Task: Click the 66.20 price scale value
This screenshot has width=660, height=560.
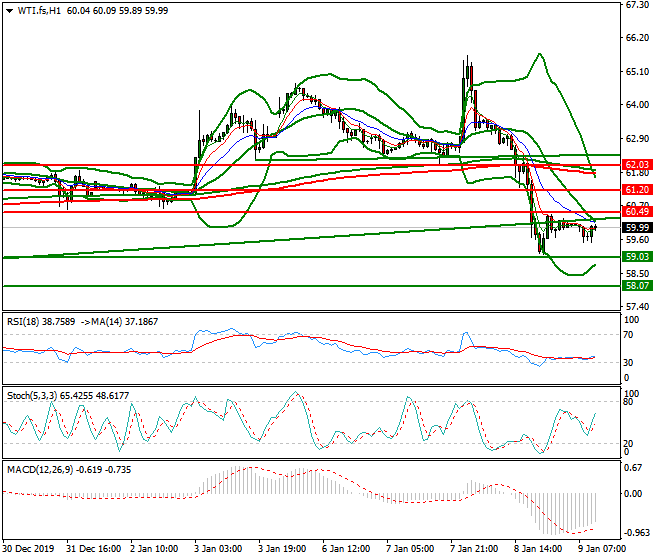Action: click(x=637, y=38)
